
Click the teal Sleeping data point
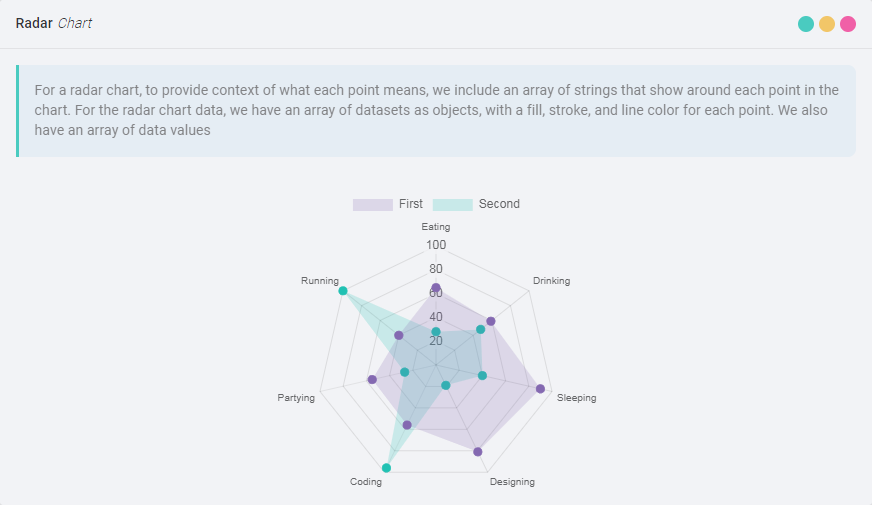(482, 376)
